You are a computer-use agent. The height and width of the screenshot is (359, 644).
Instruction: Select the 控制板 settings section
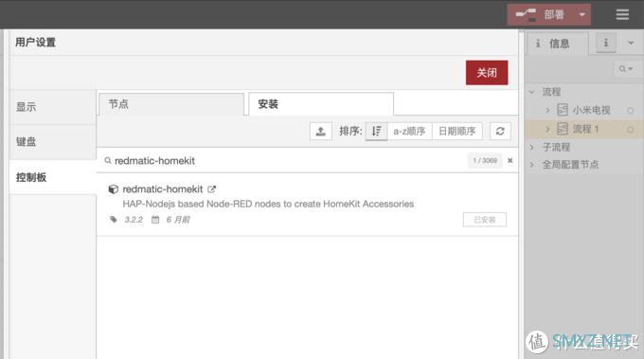(x=53, y=177)
